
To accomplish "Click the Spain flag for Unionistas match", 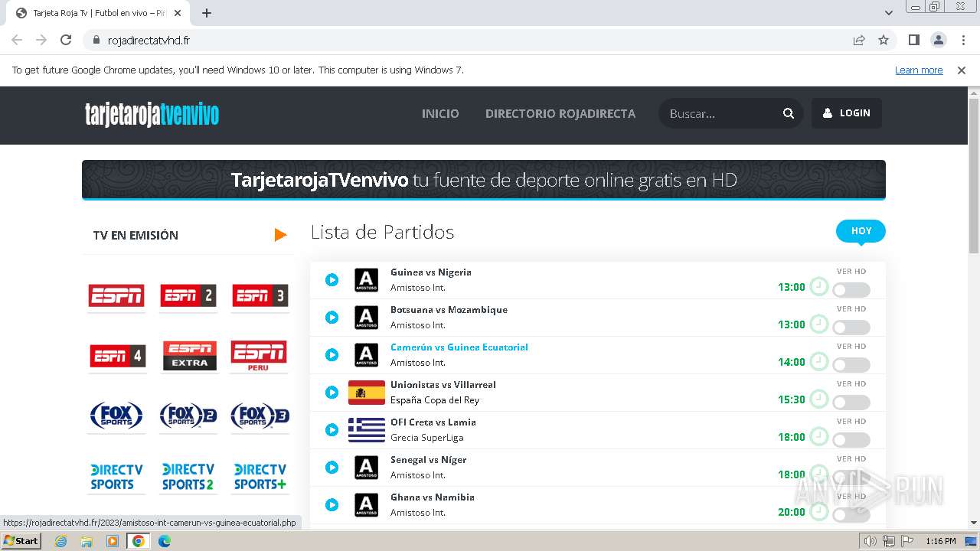I will pos(367,393).
